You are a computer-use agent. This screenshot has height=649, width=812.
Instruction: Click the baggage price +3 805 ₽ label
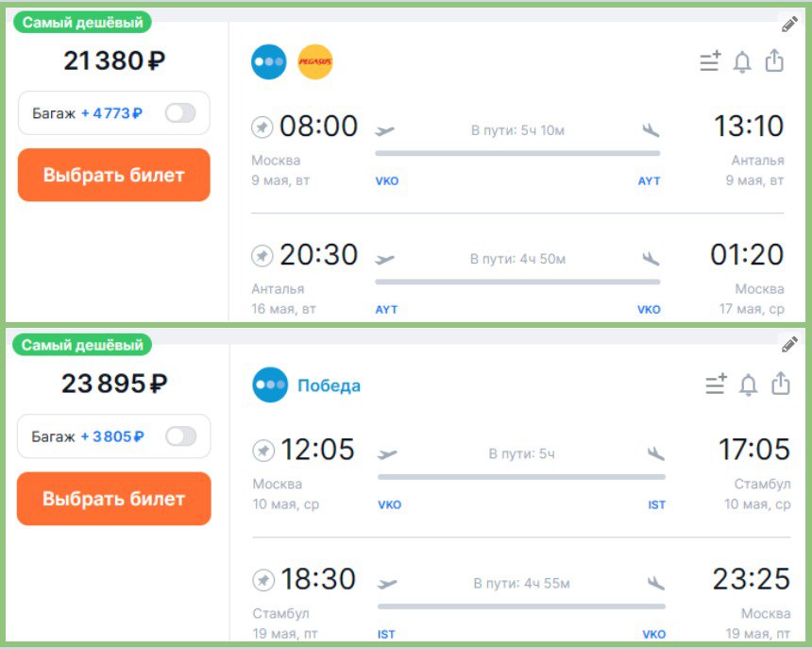[x=112, y=436]
